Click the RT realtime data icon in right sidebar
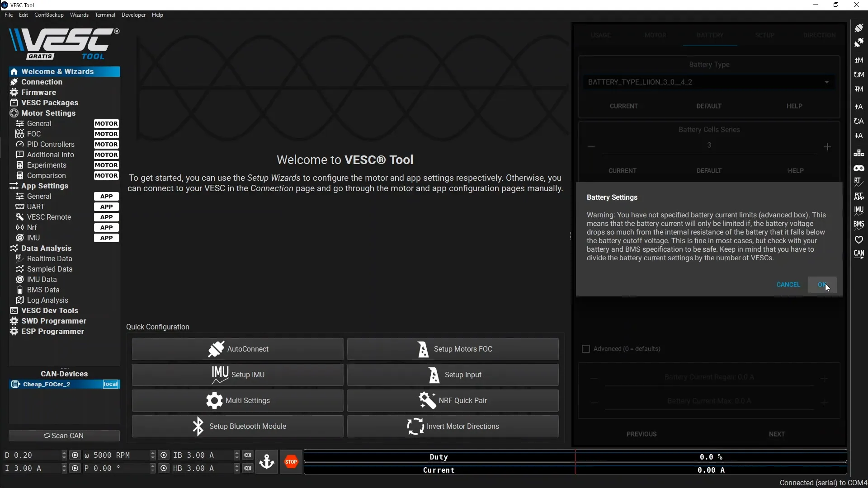This screenshot has width=868, height=488. point(859,182)
